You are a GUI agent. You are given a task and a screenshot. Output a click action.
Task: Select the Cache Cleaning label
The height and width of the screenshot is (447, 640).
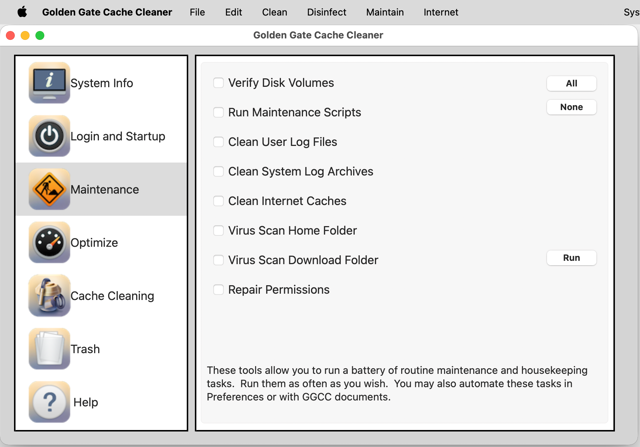click(x=112, y=296)
